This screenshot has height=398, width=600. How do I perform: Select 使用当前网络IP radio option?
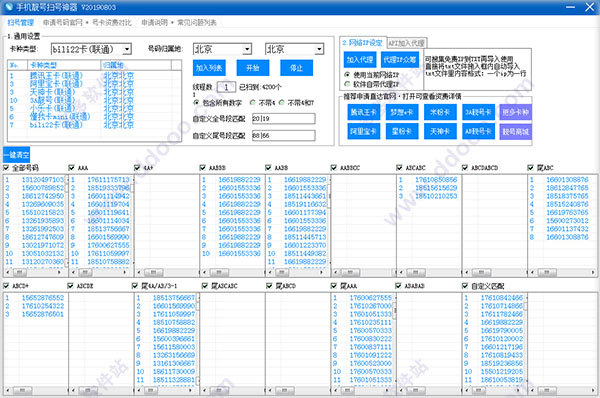point(347,75)
